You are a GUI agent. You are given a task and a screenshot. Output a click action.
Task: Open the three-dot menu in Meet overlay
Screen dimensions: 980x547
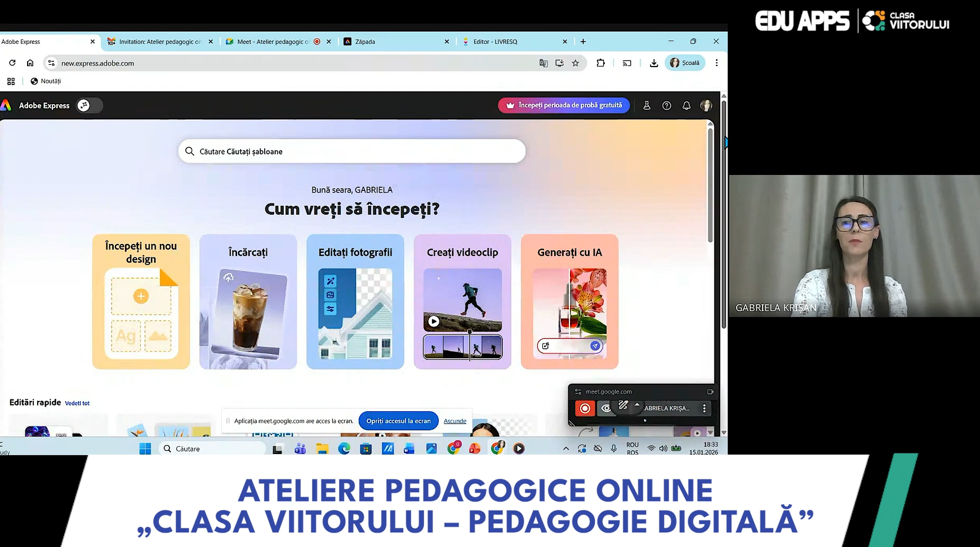pos(704,408)
